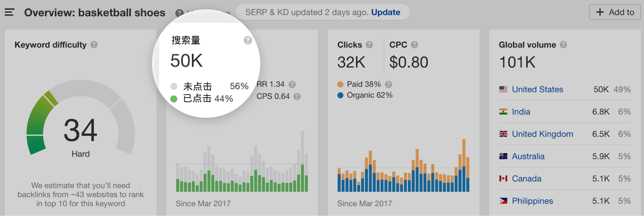Open the United Kingdom country link

tap(542, 134)
